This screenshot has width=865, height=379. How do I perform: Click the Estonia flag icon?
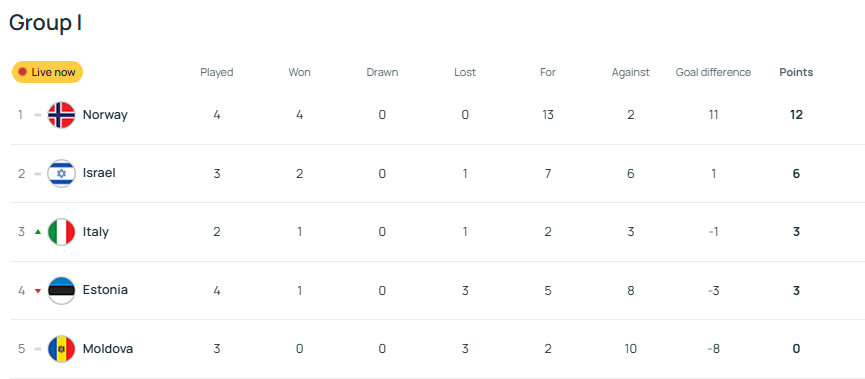coord(61,290)
